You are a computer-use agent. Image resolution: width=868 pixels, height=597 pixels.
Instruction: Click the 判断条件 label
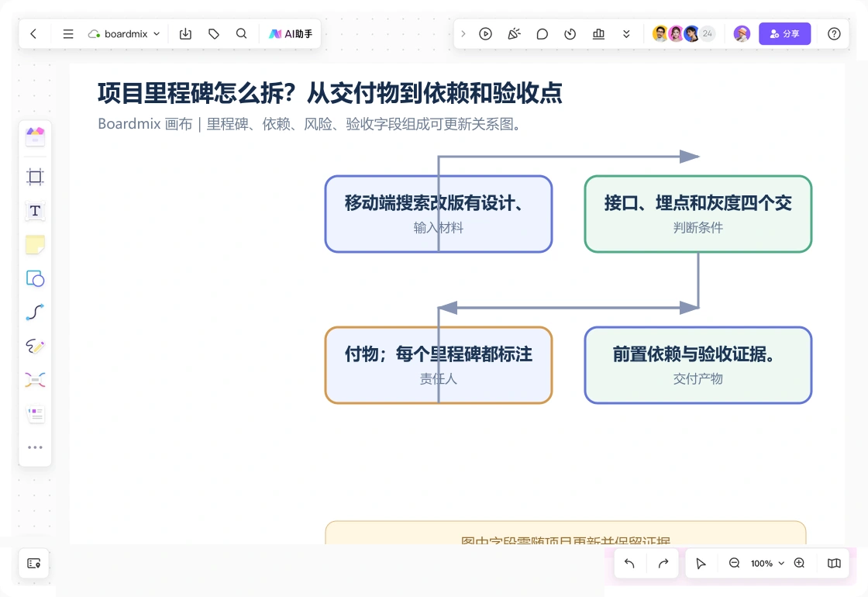tap(698, 228)
